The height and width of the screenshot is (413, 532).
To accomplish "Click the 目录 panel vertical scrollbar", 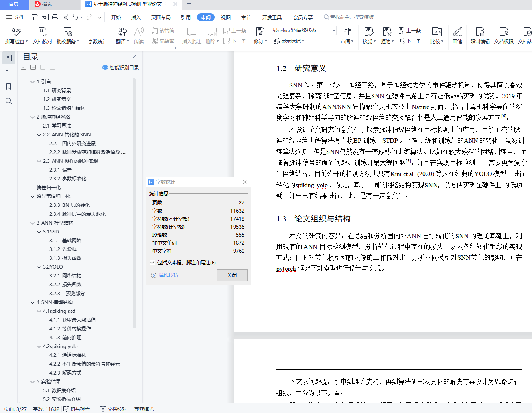I will coord(134,203).
